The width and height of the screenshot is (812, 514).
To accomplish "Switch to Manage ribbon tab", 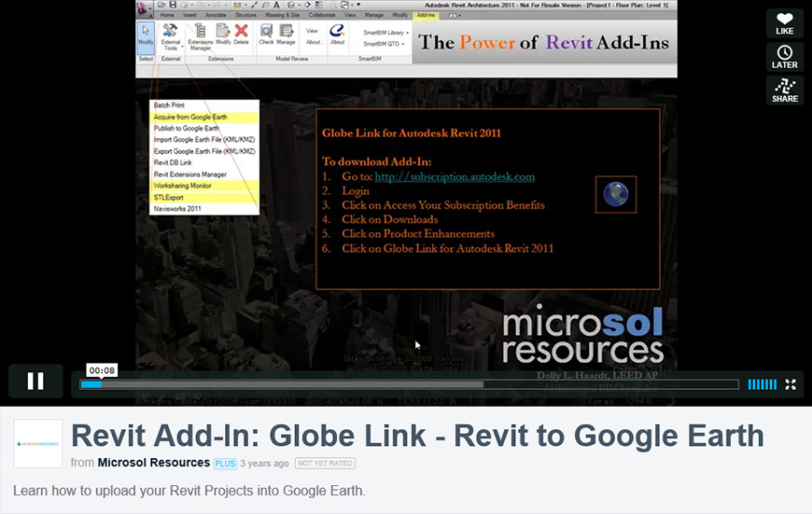I will click(374, 15).
